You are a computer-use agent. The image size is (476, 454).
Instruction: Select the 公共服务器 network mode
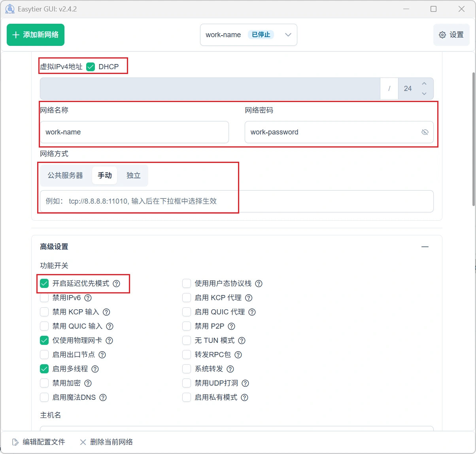66,176
